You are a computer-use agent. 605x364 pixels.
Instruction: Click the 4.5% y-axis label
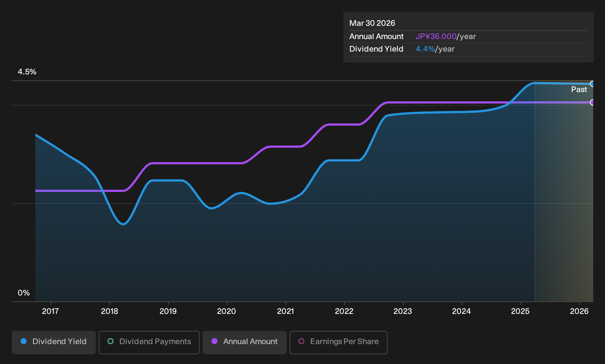[27, 72]
